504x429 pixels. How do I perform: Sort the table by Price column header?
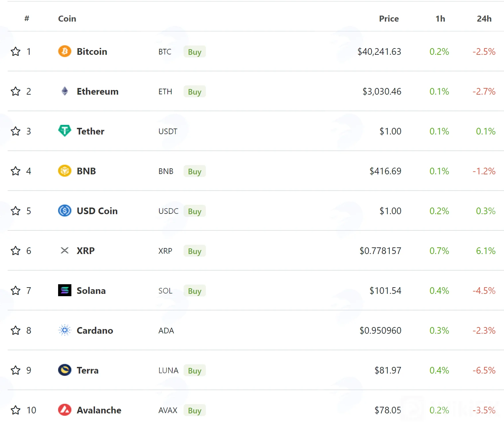[389, 19]
